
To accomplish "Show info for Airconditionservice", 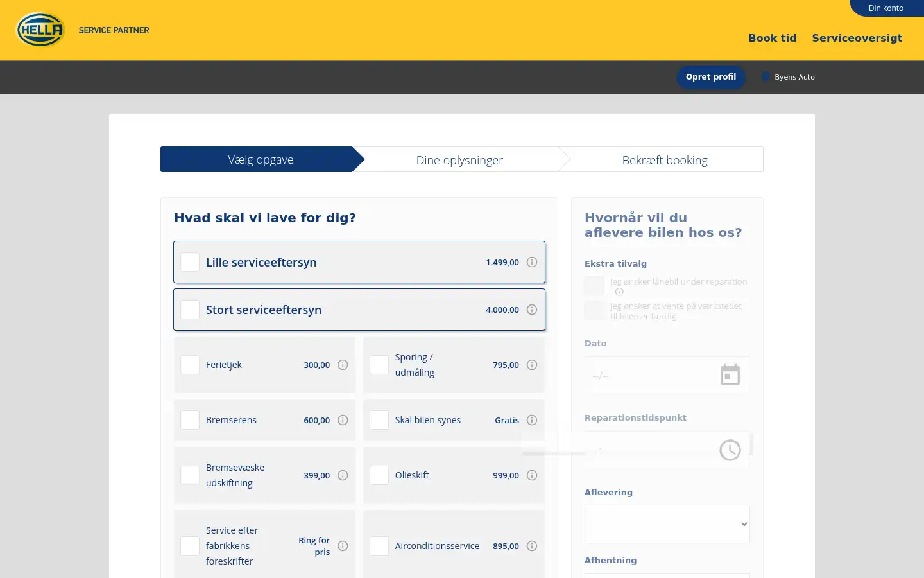I will coord(532,546).
